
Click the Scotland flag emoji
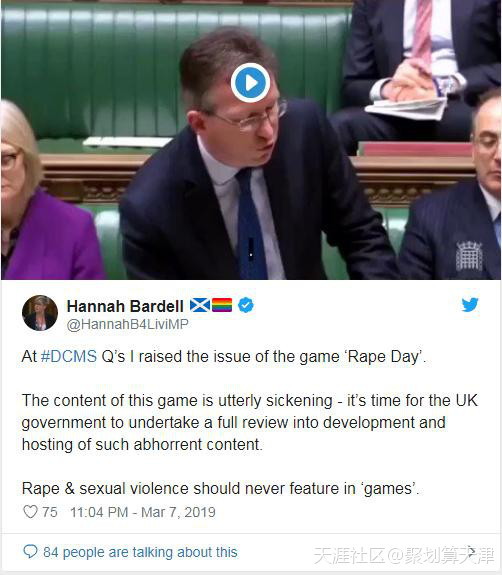point(200,305)
